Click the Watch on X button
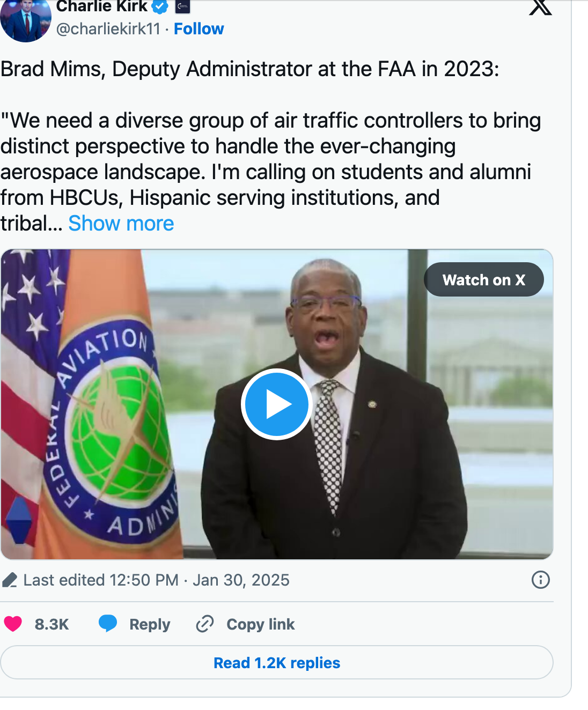Viewport: 588px width, 710px height. [483, 280]
